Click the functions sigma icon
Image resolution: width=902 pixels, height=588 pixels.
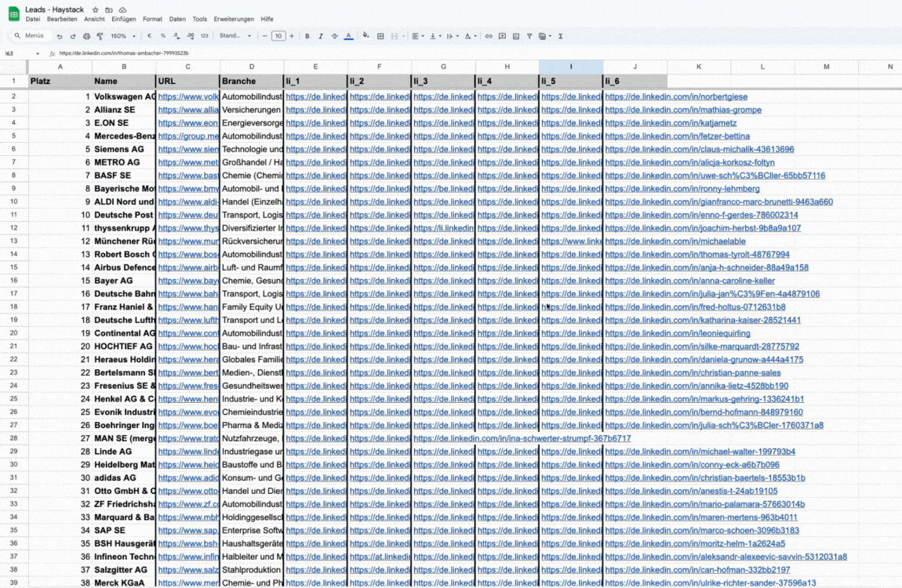[x=560, y=36]
